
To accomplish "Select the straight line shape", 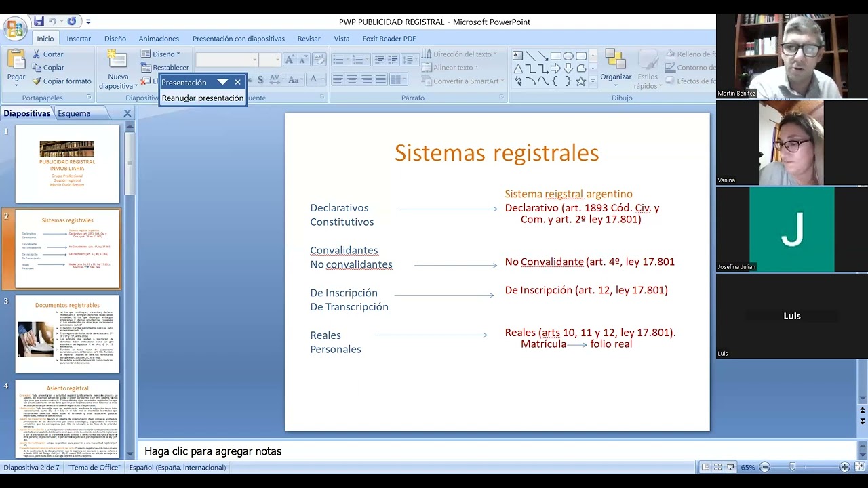I will (530, 56).
